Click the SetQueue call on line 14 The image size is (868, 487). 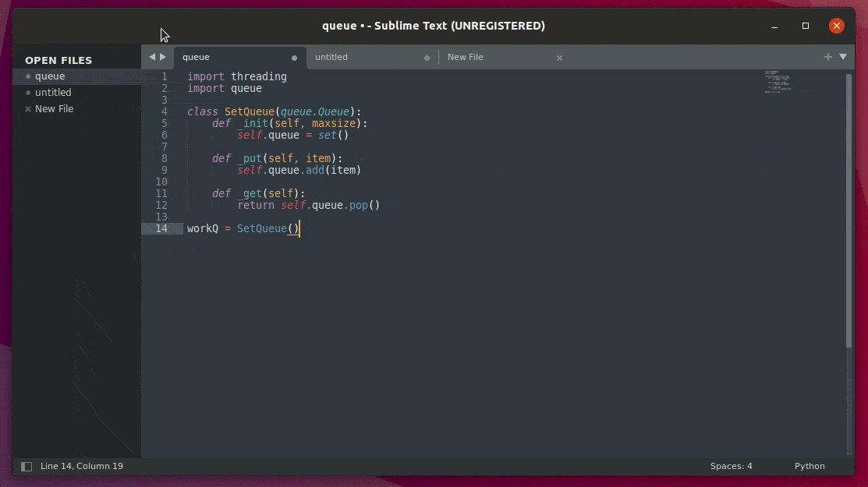(x=260, y=228)
